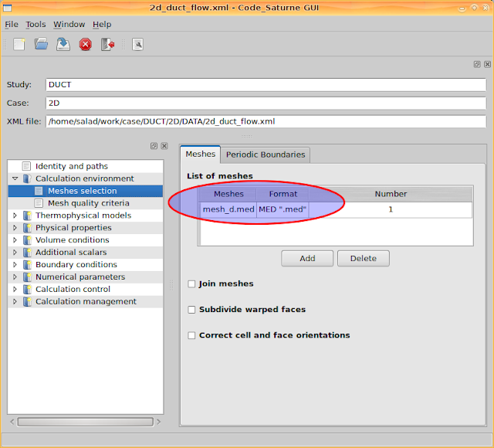
Task: Expand the Calculation management node
Action: [15, 301]
